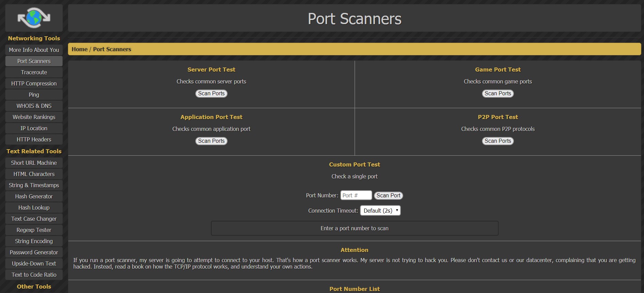
Task: Click Application Port Test heading
Action: [x=211, y=117]
